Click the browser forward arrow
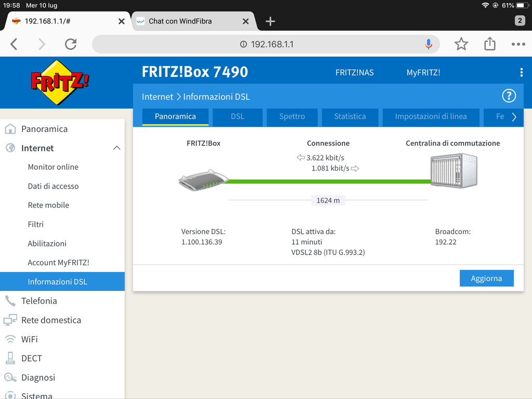The image size is (532, 399). 42,44
